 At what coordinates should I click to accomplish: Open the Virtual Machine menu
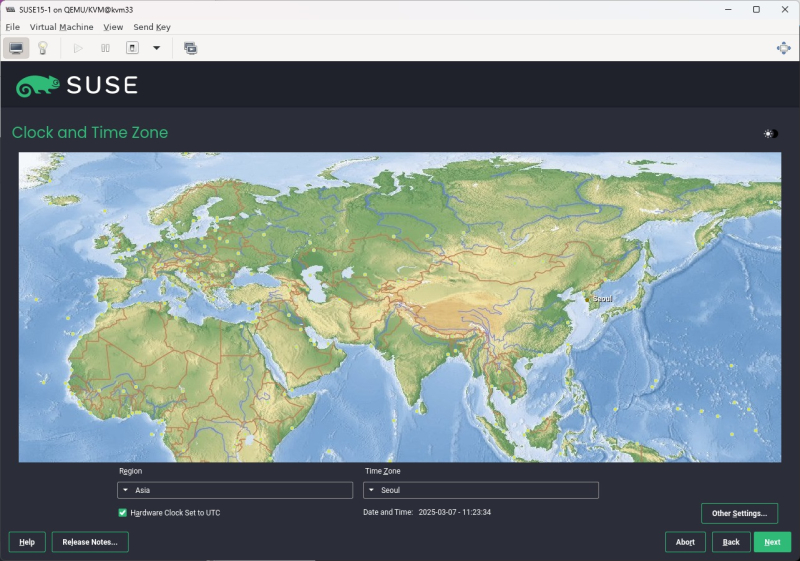[61, 27]
